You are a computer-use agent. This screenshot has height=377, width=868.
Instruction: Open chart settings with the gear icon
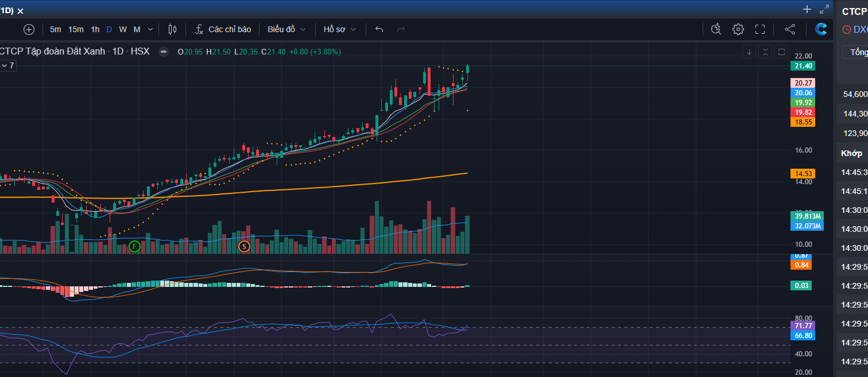click(x=738, y=29)
